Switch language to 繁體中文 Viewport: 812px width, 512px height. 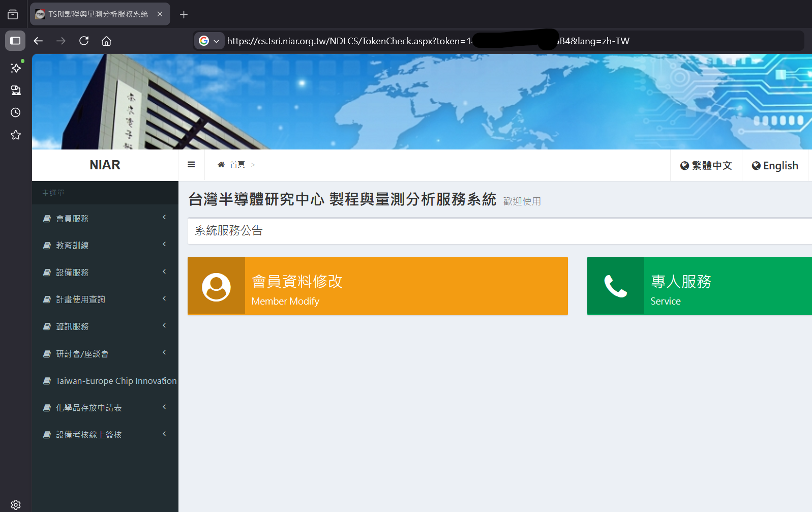706,166
